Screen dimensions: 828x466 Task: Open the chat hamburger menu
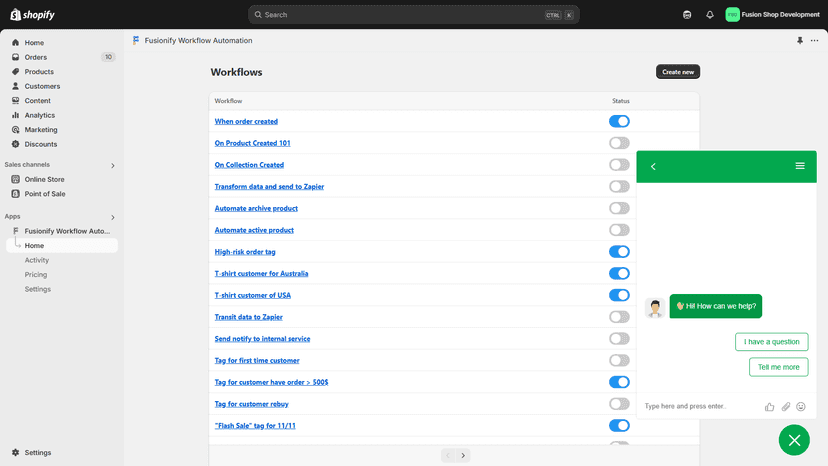click(x=800, y=166)
